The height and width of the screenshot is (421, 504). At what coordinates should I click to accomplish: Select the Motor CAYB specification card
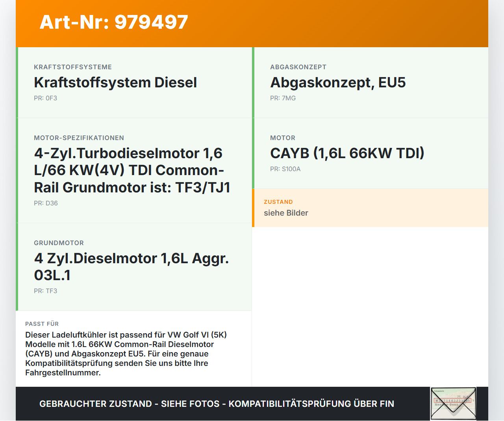click(370, 153)
